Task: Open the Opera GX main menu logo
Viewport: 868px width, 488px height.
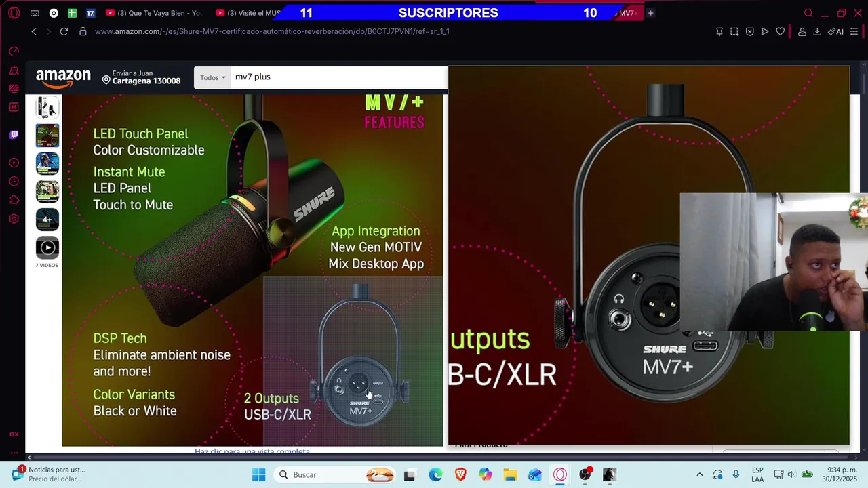Action: pos(14,13)
